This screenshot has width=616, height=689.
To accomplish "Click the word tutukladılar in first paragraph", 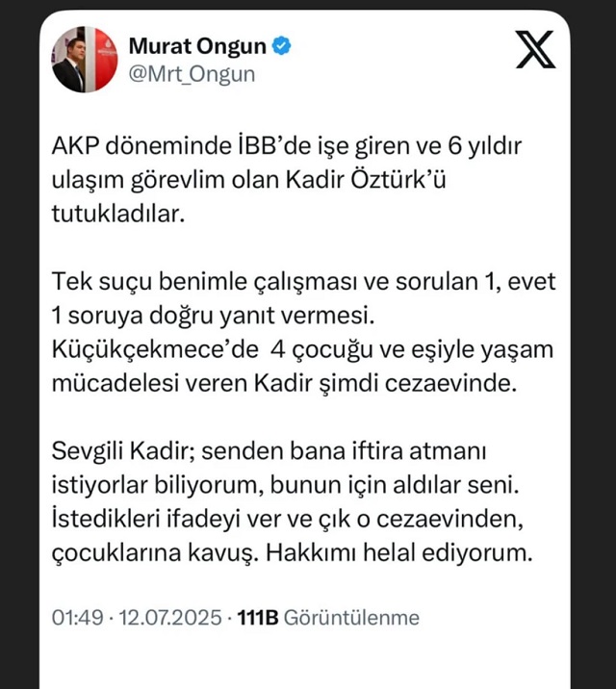I will click(116, 215).
